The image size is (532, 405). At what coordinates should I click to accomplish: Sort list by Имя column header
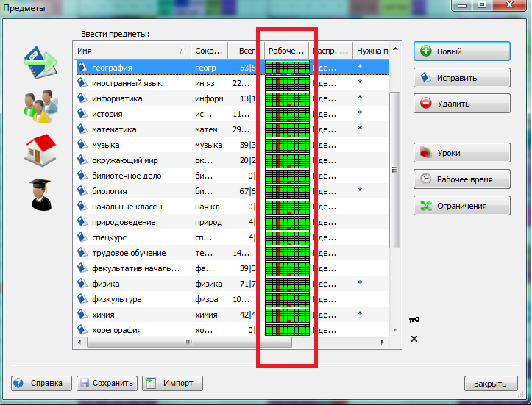click(129, 51)
